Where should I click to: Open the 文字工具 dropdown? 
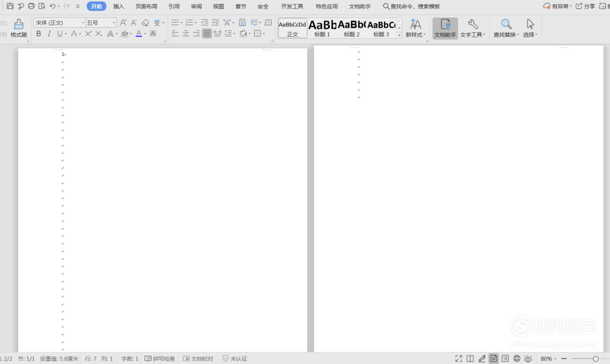[473, 28]
